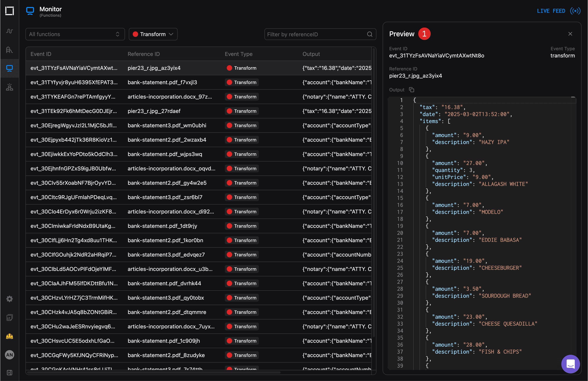The image size is (588, 381).
Task: Click the export icon above the hard hat
Action: [9, 318]
